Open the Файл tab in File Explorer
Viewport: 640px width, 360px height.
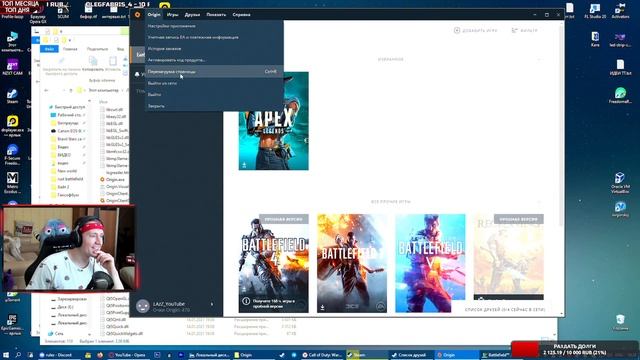(x=49, y=49)
